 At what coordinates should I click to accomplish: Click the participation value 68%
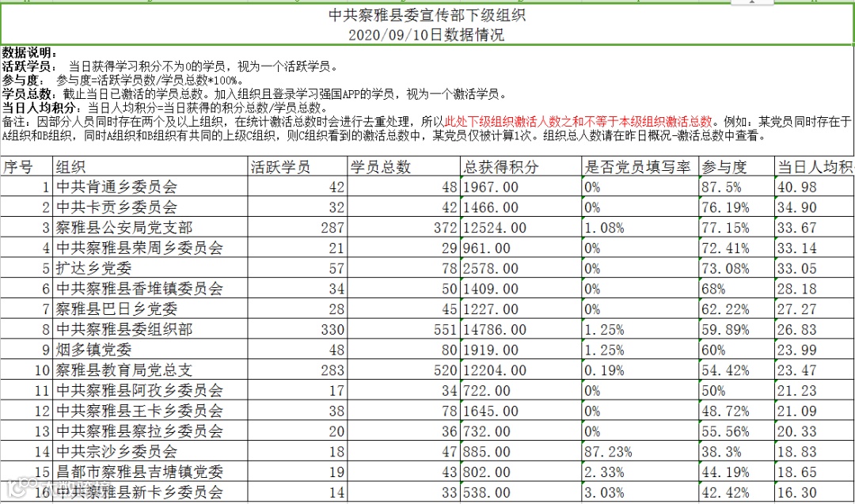point(737,288)
